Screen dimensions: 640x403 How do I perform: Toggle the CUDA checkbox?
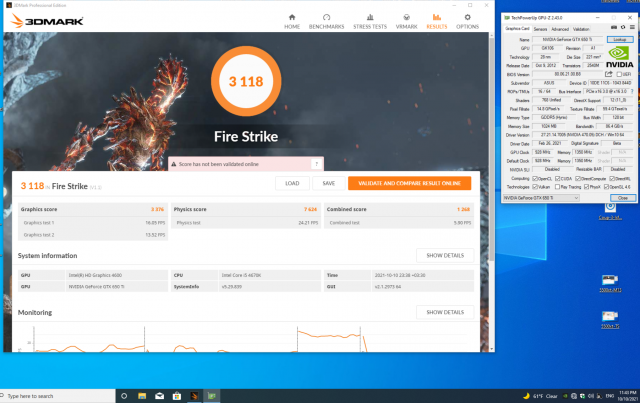coord(557,178)
